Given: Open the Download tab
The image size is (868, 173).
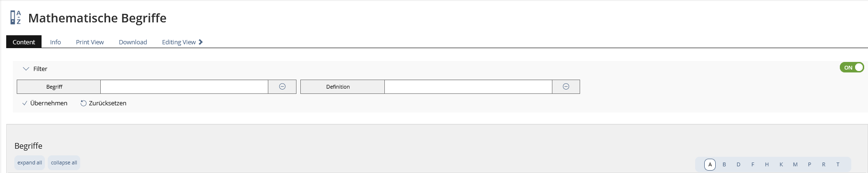Looking at the screenshot, I should [x=133, y=42].
